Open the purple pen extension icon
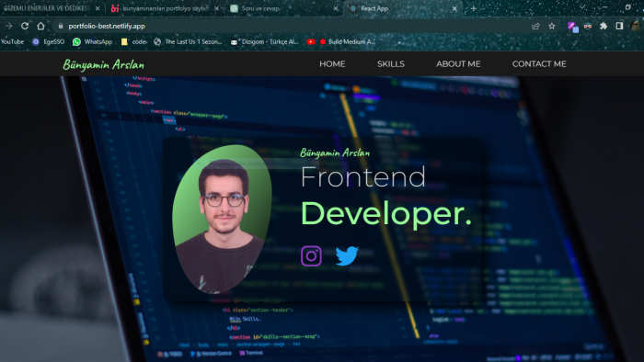Viewport: 644px width, 362px height. [572, 27]
